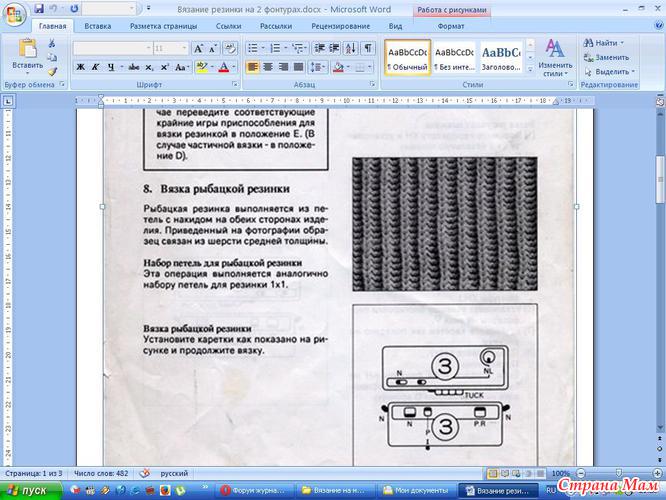Select Align Left paragraph alignment

(252, 67)
